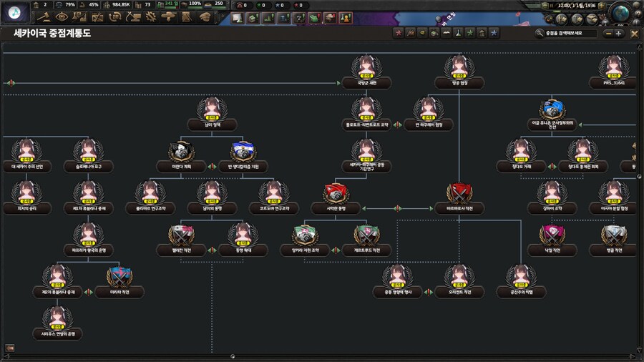
Task: Open the Decisions gavel icon in top bar
Action: tap(44, 16)
